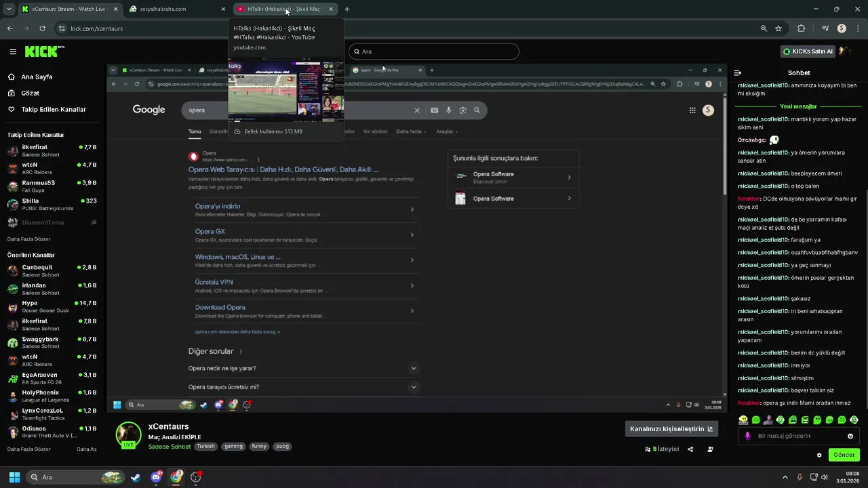Open Odisnos Grand Theft Auto channel
The width and height of the screenshot is (868, 488).
(x=52, y=432)
